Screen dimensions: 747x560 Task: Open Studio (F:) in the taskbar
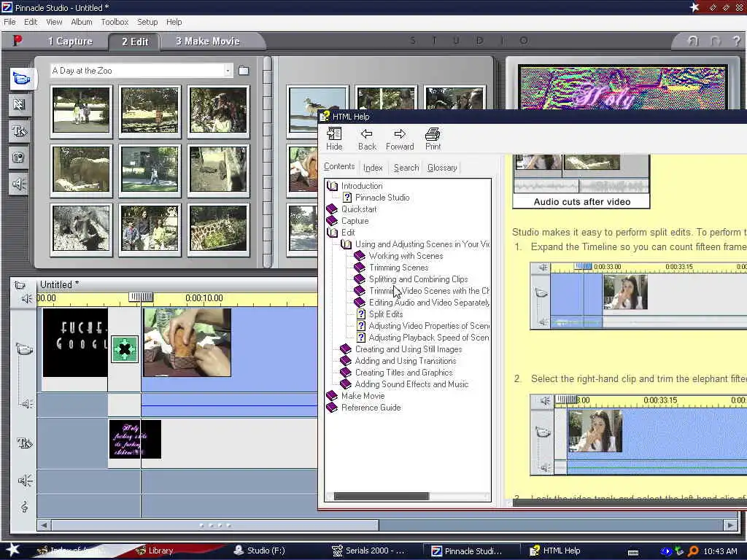pyautogui.click(x=260, y=551)
